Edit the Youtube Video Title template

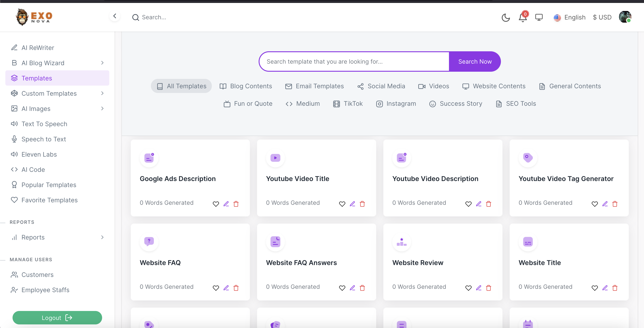pos(352,204)
